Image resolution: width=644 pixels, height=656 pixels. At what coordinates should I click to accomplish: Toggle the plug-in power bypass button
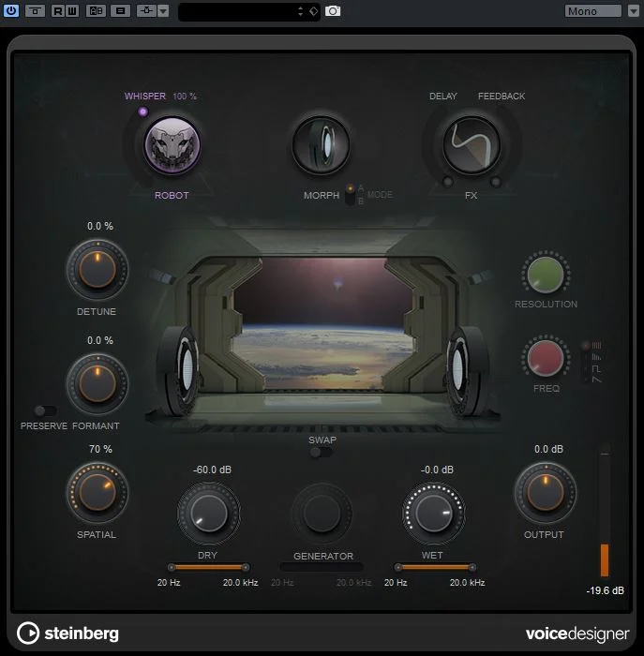click(x=11, y=10)
